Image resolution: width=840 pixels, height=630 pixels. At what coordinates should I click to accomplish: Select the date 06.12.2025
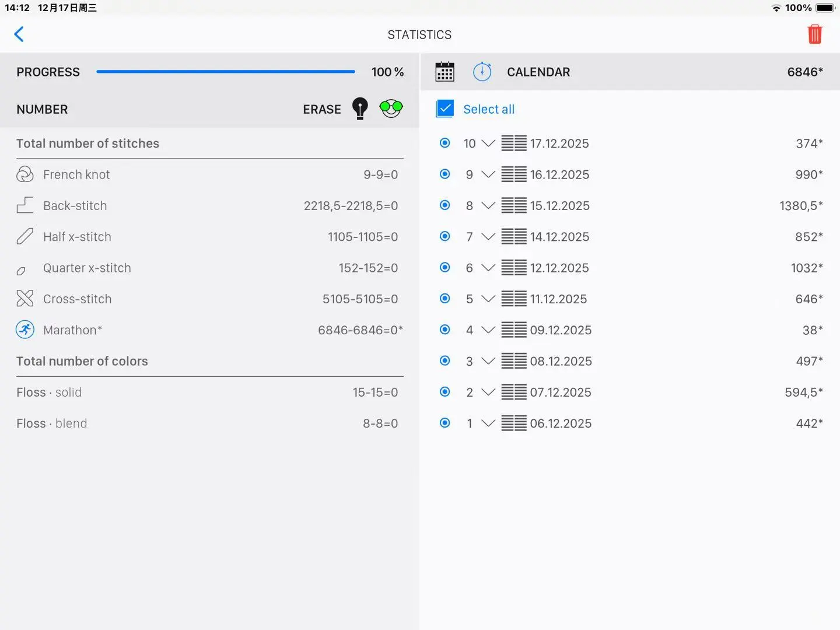[x=561, y=423]
